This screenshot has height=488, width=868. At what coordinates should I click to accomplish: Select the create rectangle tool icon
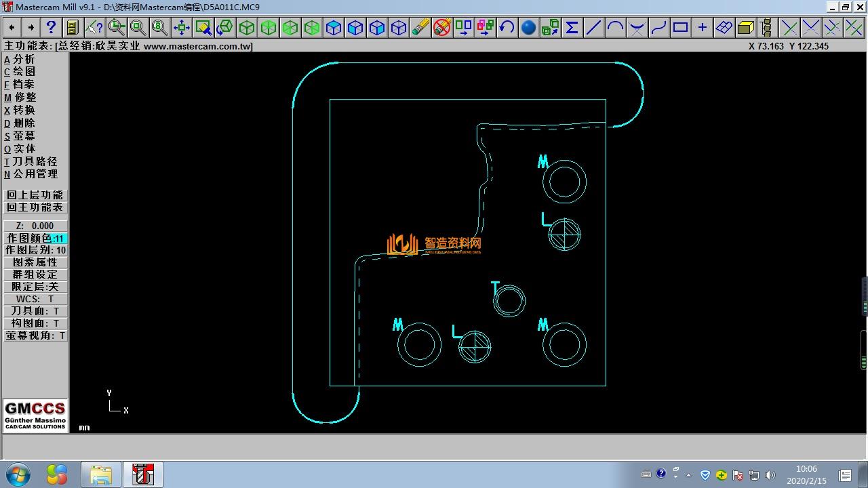680,27
